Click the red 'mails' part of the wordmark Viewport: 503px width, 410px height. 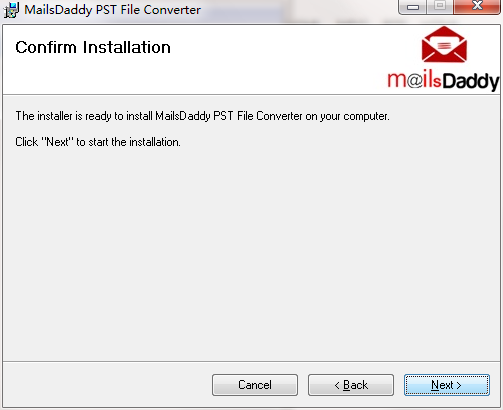[x=414, y=80]
